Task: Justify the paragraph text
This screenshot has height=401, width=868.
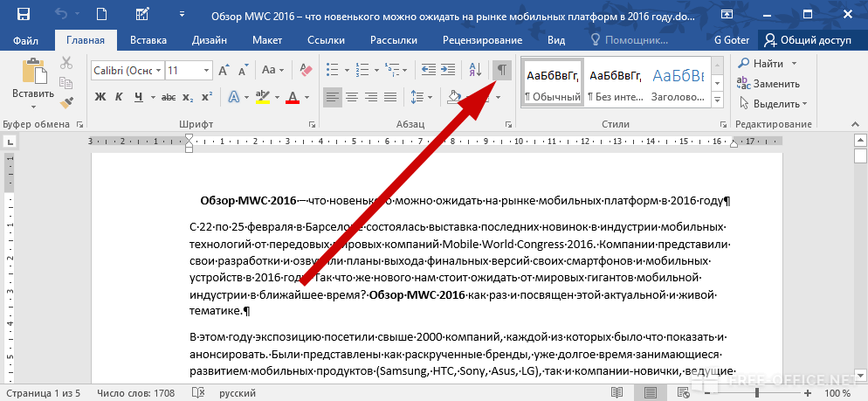Action: [x=391, y=98]
